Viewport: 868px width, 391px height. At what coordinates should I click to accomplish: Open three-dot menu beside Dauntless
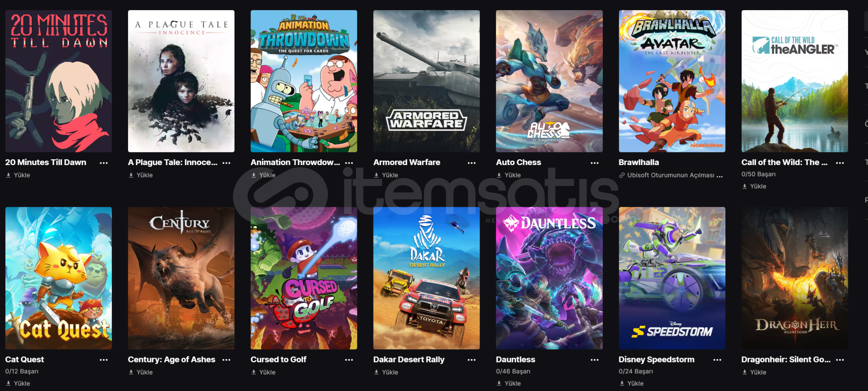(595, 360)
